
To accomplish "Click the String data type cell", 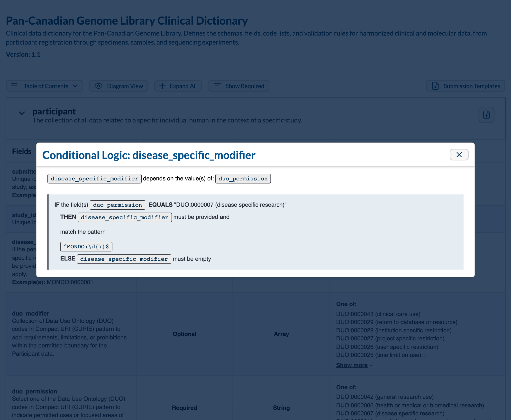I will [x=281, y=408].
